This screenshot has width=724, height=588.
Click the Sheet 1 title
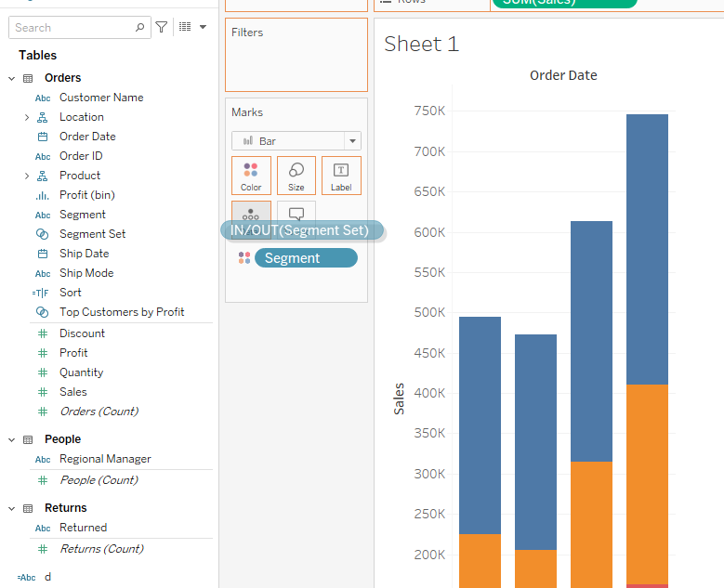(x=422, y=45)
